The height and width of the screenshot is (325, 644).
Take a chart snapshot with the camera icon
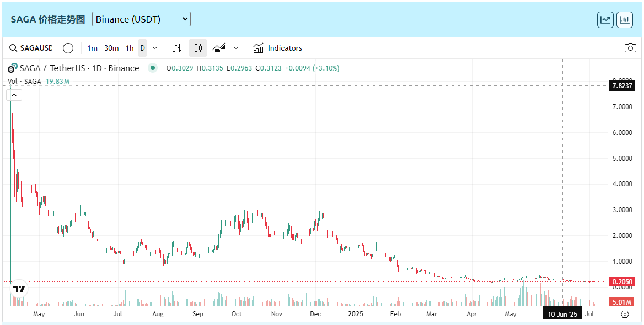point(630,48)
